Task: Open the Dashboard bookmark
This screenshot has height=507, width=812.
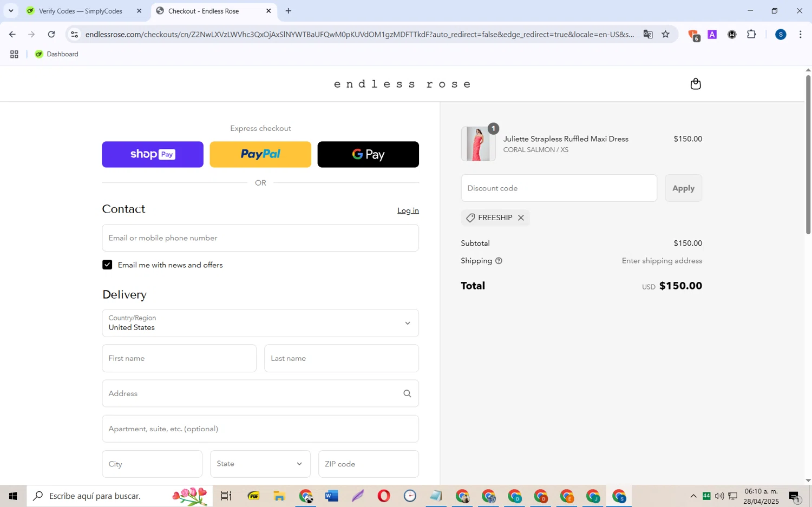Action: pos(57,54)
